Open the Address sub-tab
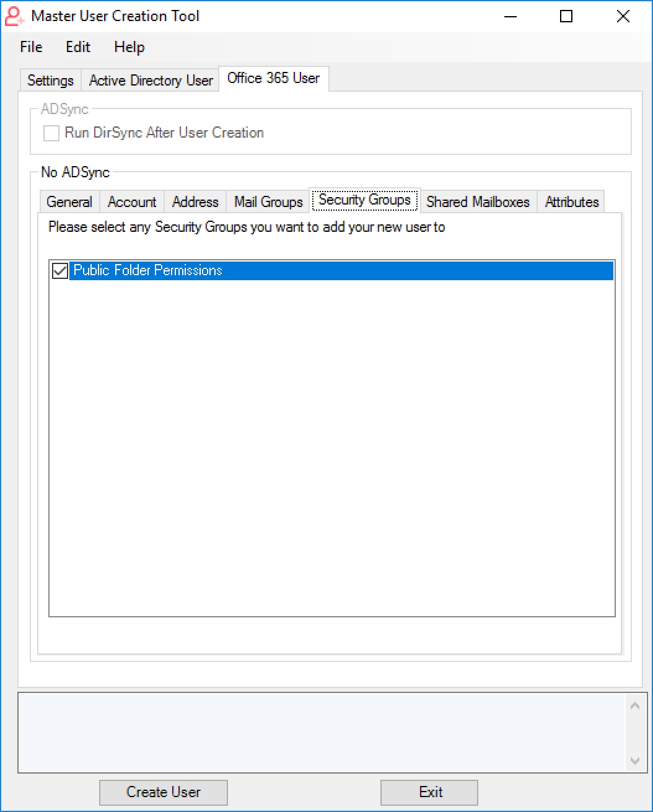Viewport: 653px width, 812px height. pos(195,202)
